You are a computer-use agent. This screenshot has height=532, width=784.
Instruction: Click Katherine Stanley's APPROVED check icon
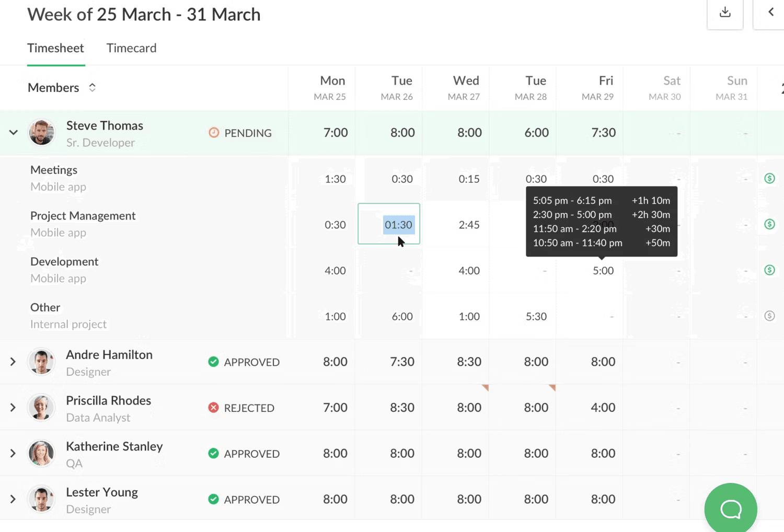coord(213,453)
